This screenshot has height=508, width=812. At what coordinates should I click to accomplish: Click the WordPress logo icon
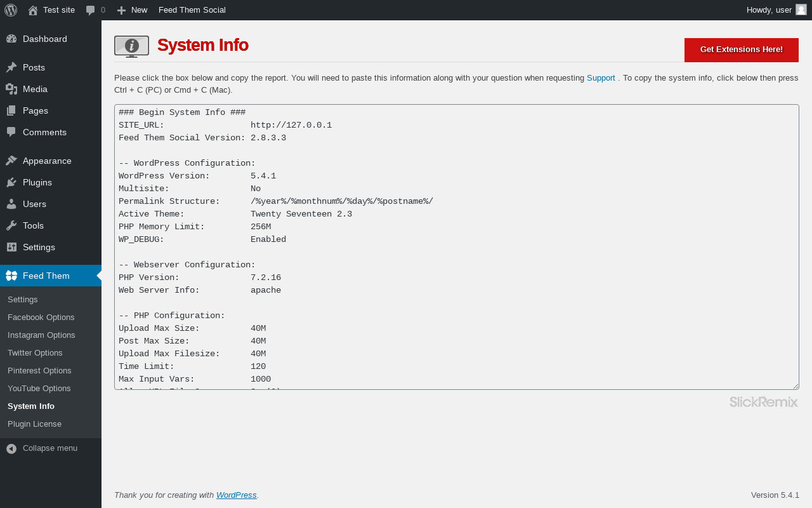[11, 10]
